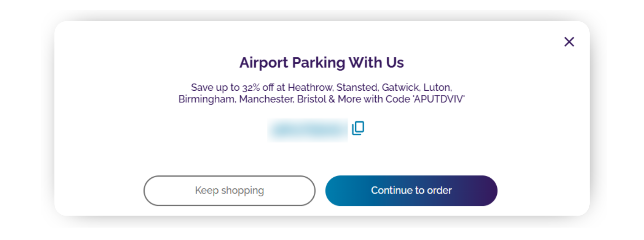Click the blurred promo code field
The width and height of the screenshot is (644, 240).
coord(307,130)
